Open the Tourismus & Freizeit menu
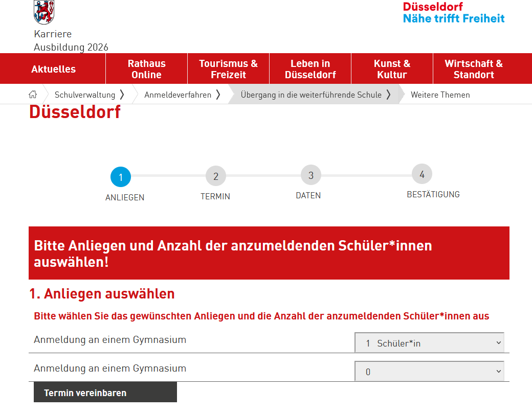 (228, 69)
